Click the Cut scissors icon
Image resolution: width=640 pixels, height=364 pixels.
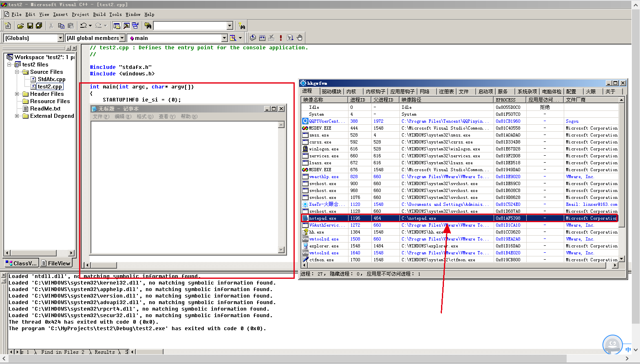[x=51, y=26]
